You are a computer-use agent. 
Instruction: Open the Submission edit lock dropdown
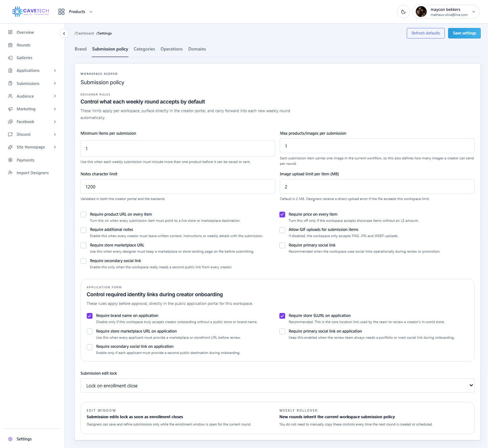click(x=277, y=386)
